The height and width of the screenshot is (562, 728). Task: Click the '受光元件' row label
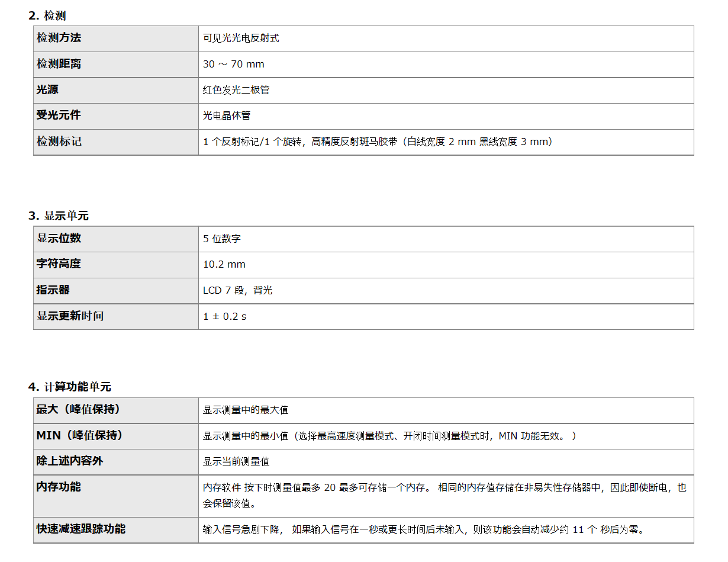coord(59,116)
